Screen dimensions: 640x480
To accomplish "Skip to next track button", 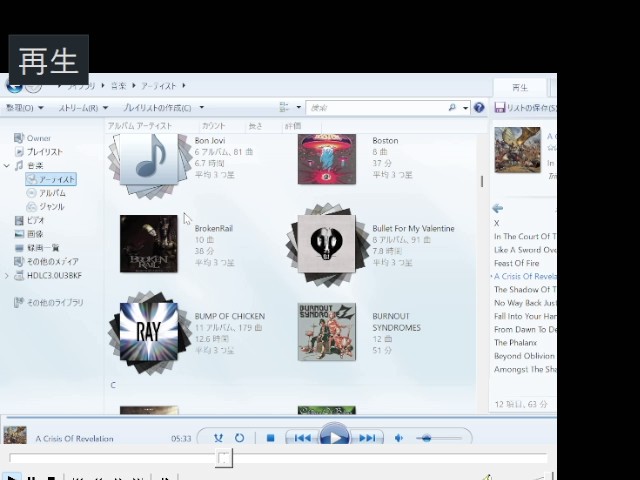I will 367,438.
